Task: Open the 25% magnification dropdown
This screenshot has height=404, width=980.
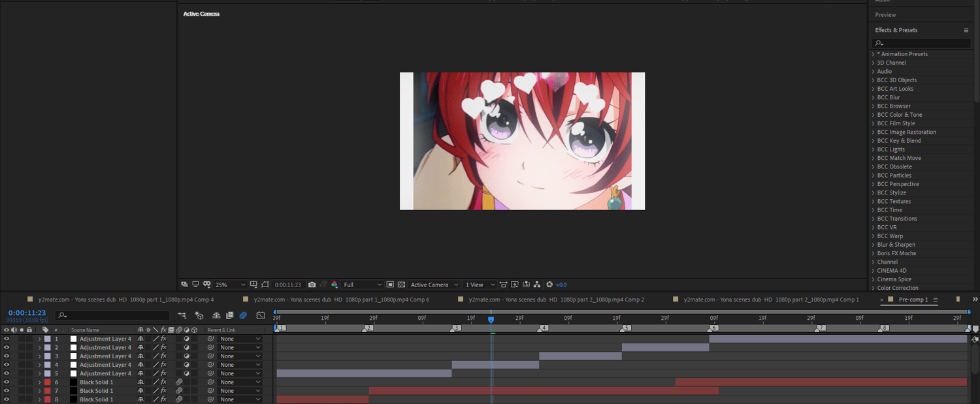Action: 230,285
